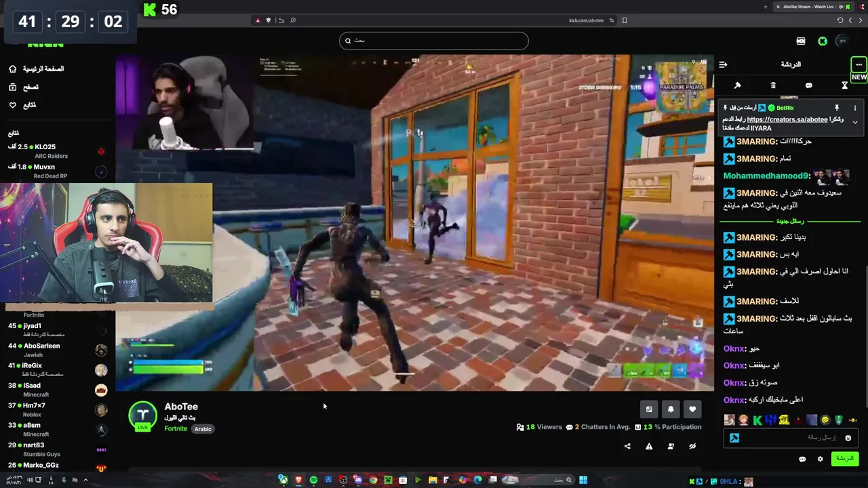Viewport: 868px width, 488px height.
Task: Open BotRix username in pinned message
Action: pos(785,108)
